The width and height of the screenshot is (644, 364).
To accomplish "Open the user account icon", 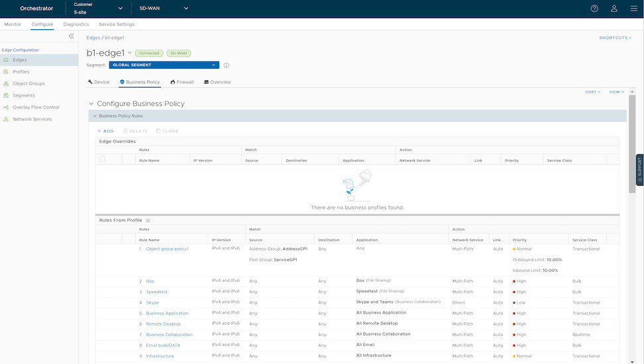I will tap(614, 9).
